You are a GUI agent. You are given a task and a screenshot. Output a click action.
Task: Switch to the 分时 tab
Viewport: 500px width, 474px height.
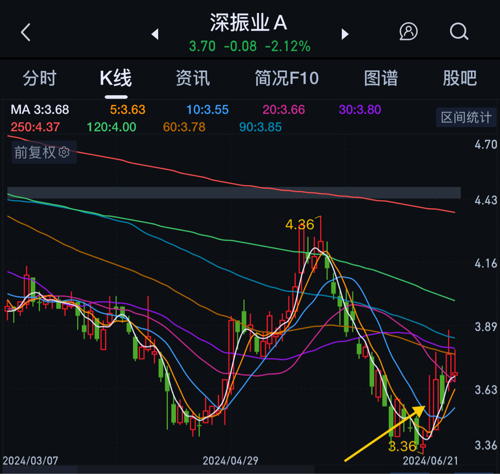pyautogui.click(x=40, y=78)
